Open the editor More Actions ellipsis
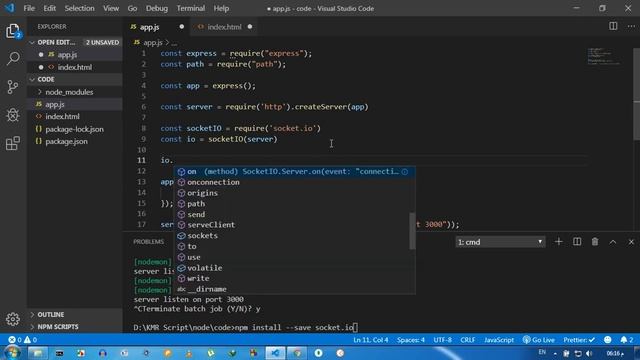 click(x=631, y=26)
